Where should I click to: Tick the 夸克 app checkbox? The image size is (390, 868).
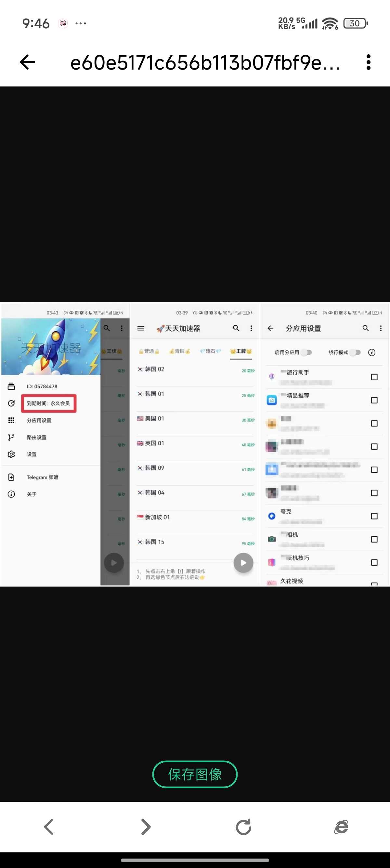tap(374, 516)
